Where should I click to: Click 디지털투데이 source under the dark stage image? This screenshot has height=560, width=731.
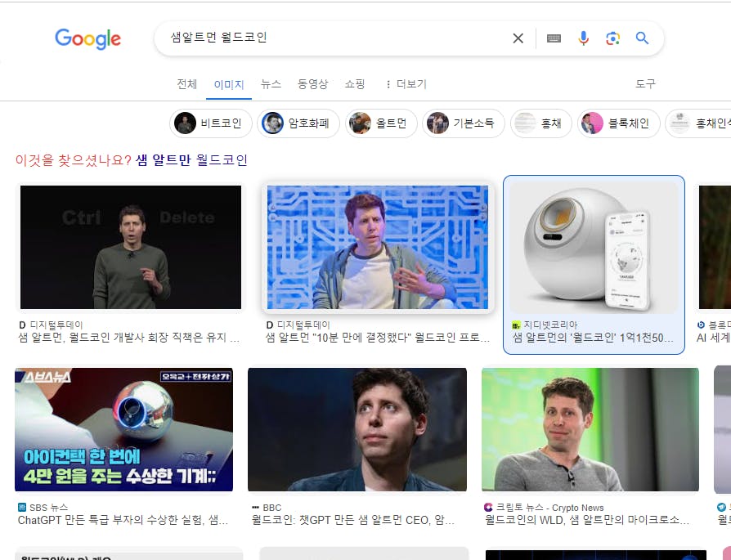point(51,325)
